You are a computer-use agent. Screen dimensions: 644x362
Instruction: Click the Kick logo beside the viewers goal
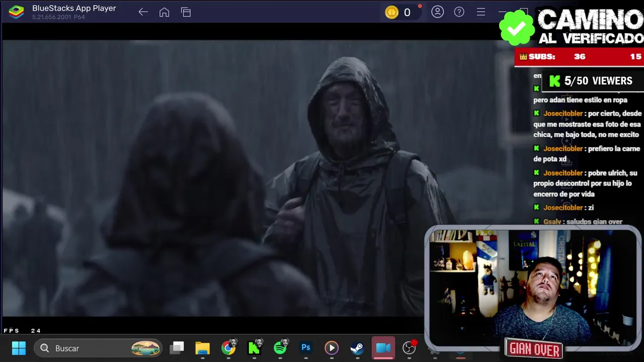click(555, 81)
